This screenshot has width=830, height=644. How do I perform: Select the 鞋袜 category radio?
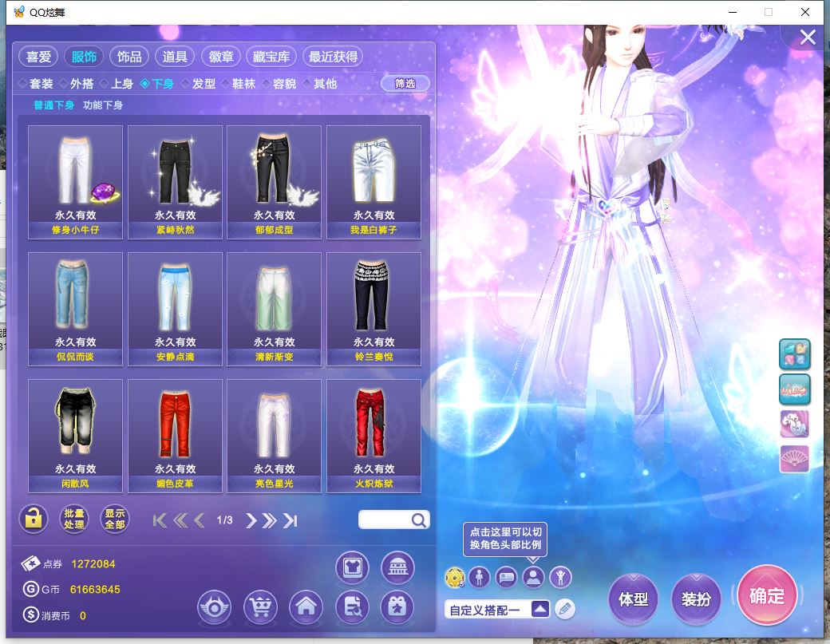[239, 84]
